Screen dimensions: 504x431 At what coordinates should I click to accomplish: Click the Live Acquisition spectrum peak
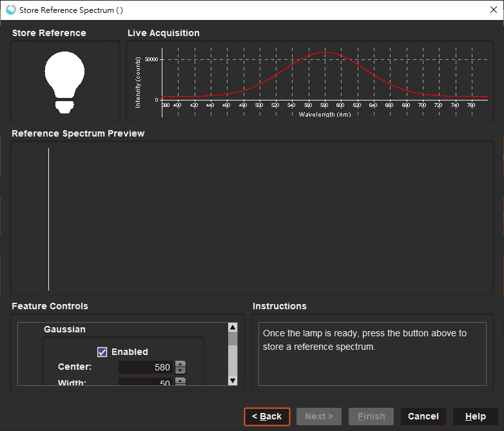[x=325, y=53]
